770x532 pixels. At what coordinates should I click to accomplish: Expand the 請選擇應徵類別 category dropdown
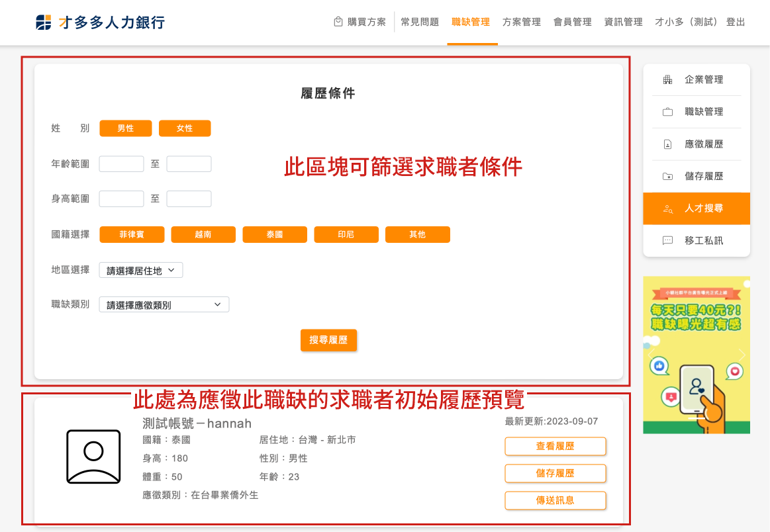[x=164, y=304]
